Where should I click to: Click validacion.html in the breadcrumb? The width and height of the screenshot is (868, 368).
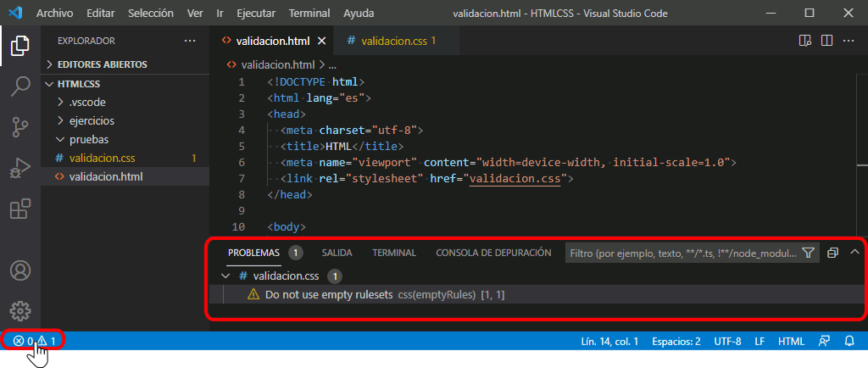[278, 64]
